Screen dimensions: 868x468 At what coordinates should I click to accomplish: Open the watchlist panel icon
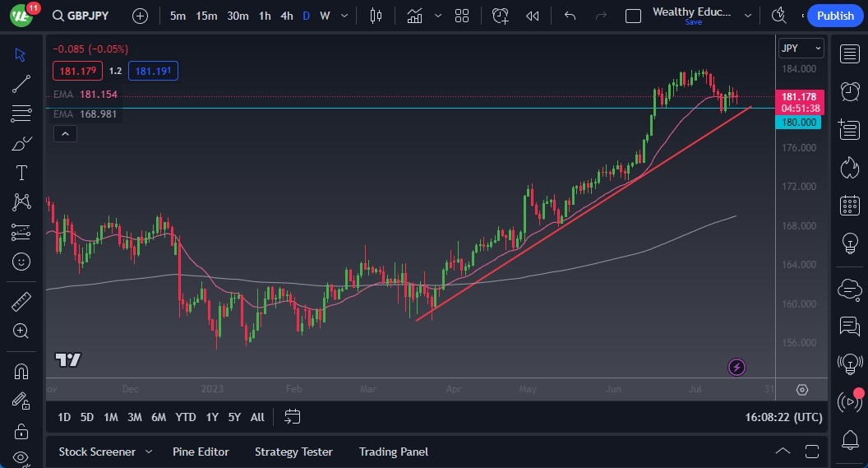(849, 54)
